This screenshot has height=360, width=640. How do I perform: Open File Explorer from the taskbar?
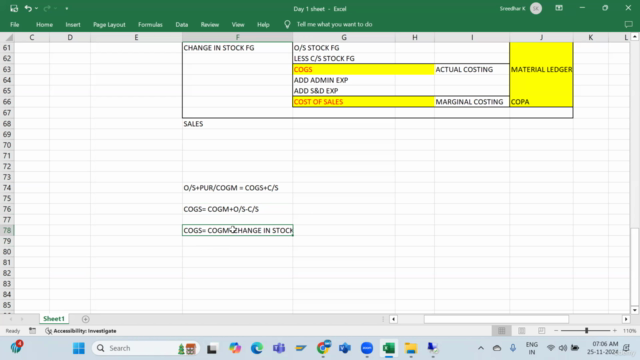click(411, 348)
